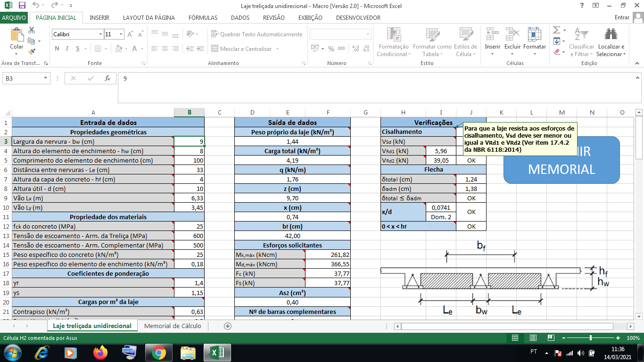Click the Cut scissors icon
Screen dimensions: 644x362
[x=32, y=30]
